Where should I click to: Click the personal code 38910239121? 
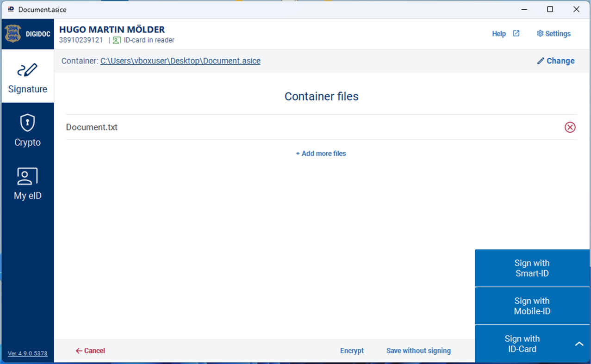click(81, 40)
